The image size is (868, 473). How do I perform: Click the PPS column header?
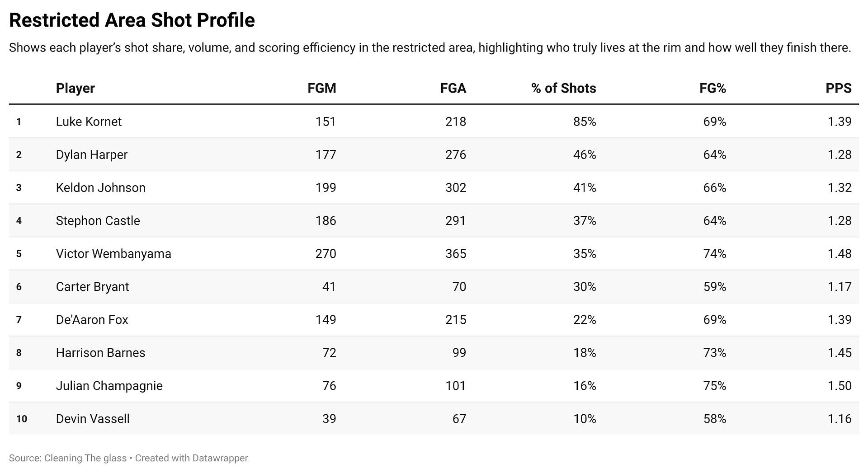[x=838, y=88]
